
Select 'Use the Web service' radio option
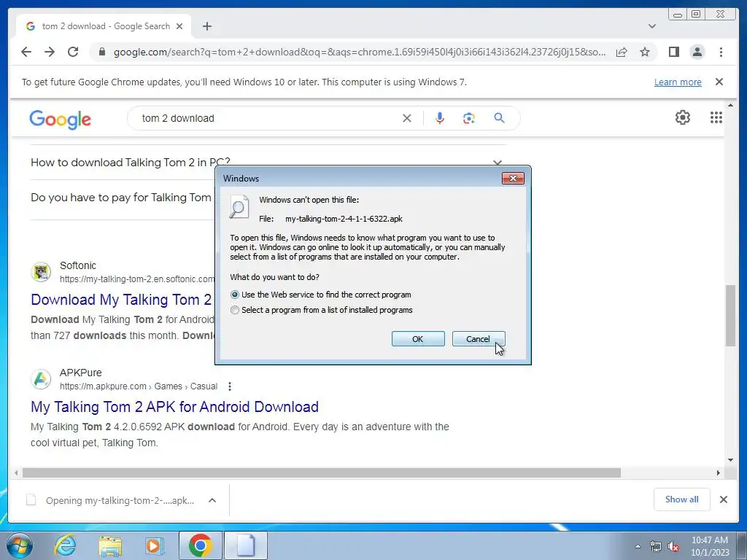pyautogui.click(x=234, y=295)
